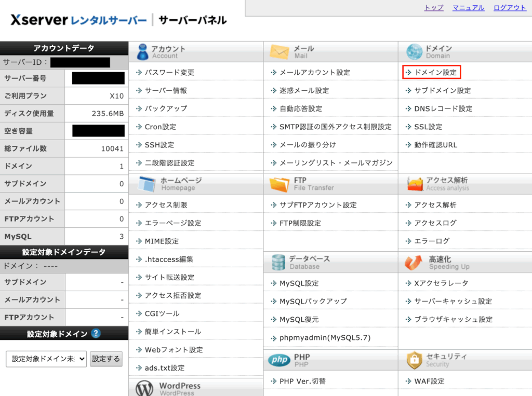The height and width of the screenshot is (396, 532).
Task: Click the Access analysis chart icon
Action: [x=414, y=184]
